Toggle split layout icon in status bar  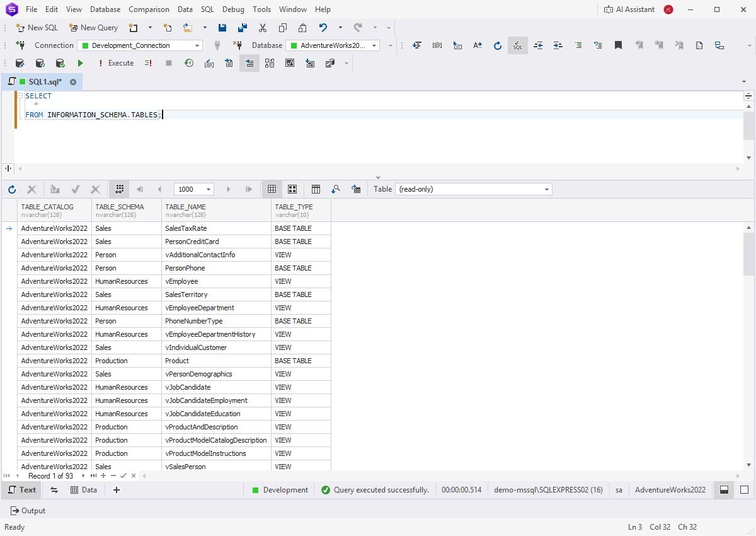[724, 490]
